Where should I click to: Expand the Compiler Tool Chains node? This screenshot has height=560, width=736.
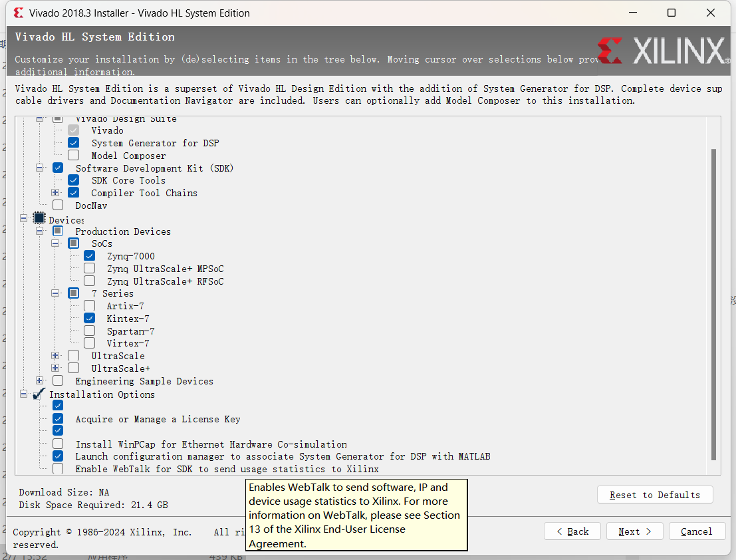coord(55,192)
